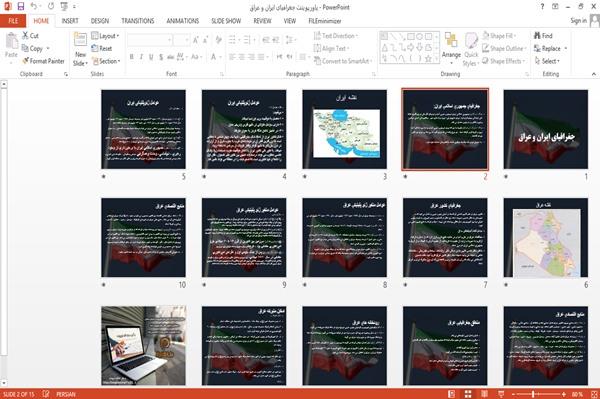Screen dimensions: 600x399
Task: Click Decrease Font Size icon
Action: coord(205,40)
